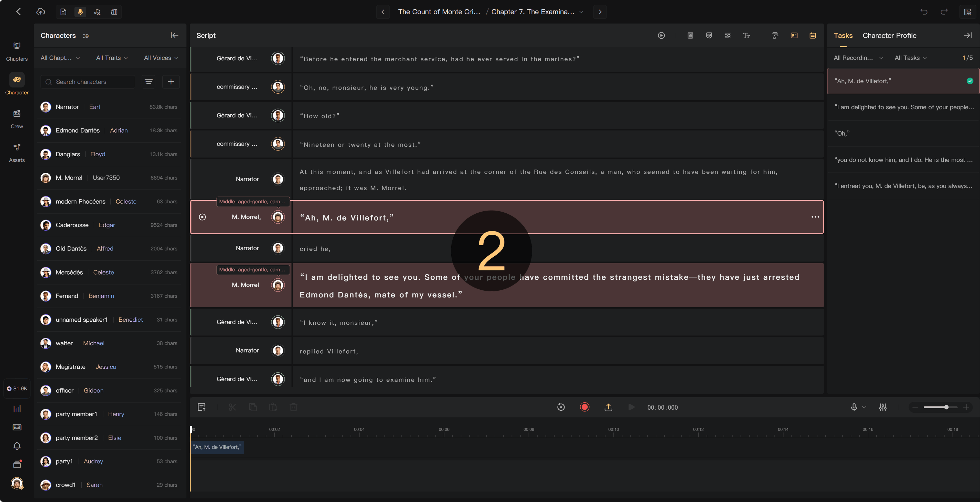Adjust the script text size icon
980x502 pixels.
[747, 35]
